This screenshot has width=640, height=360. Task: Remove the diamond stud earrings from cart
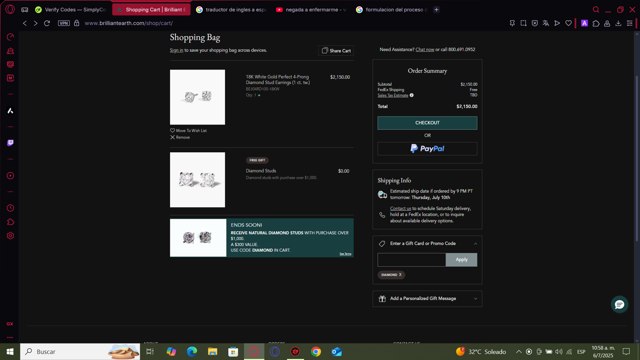point(180,137)
